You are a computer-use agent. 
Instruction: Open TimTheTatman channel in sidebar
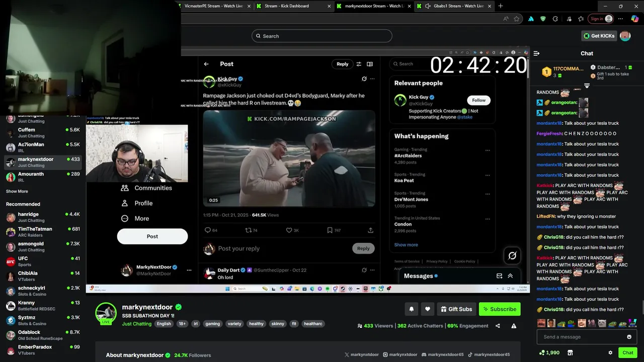click(43, 232)
